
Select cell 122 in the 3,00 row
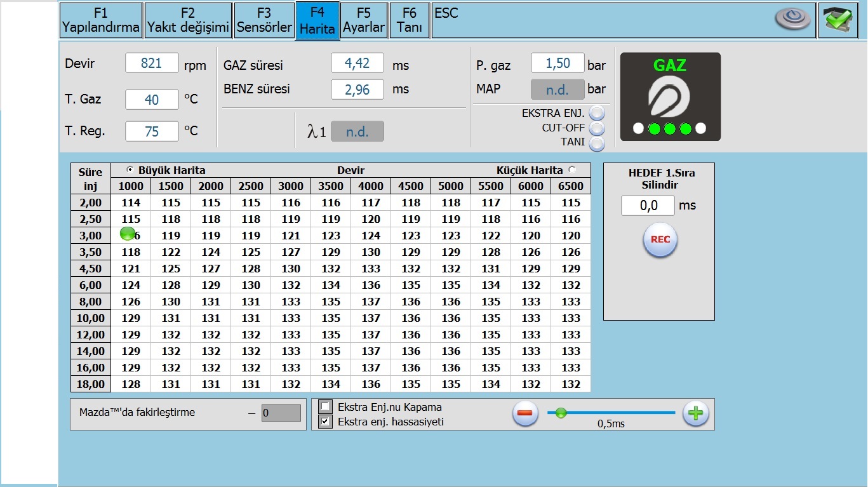[491, 236]
